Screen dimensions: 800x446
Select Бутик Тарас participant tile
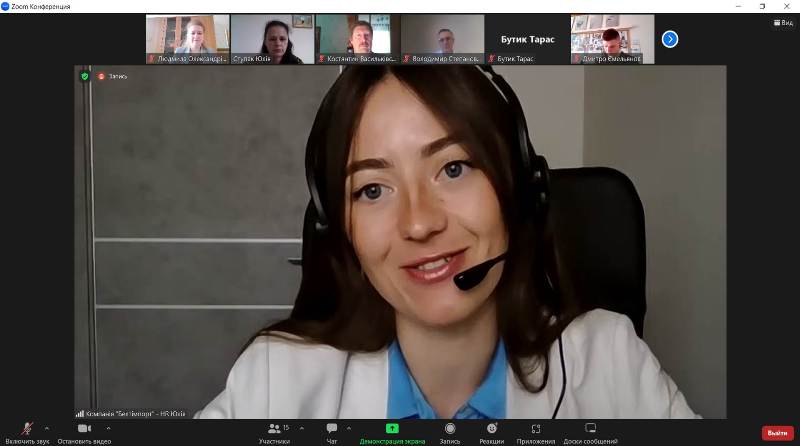click(527, 39)
